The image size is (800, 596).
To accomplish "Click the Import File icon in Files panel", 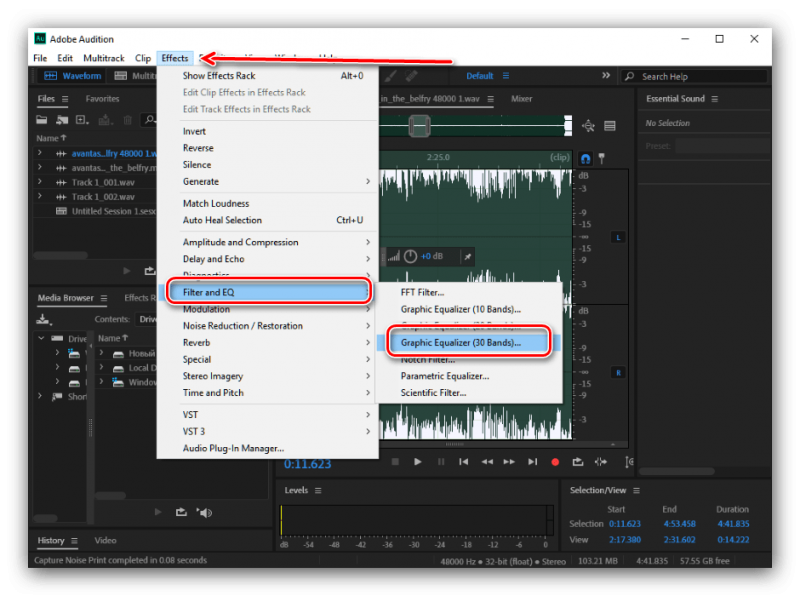I will point(62,120).
